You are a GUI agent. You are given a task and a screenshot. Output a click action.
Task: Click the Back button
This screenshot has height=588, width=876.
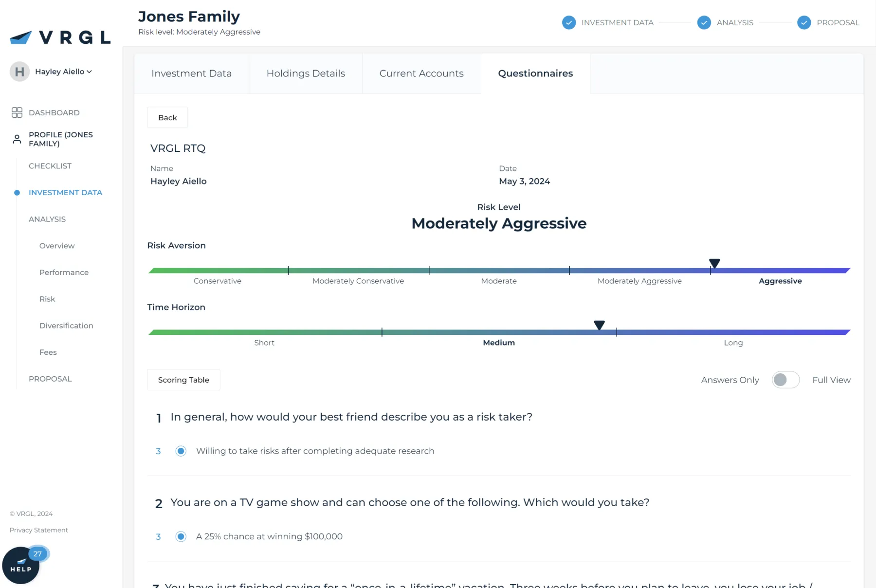pyautogui.click(x=167, y=117)
